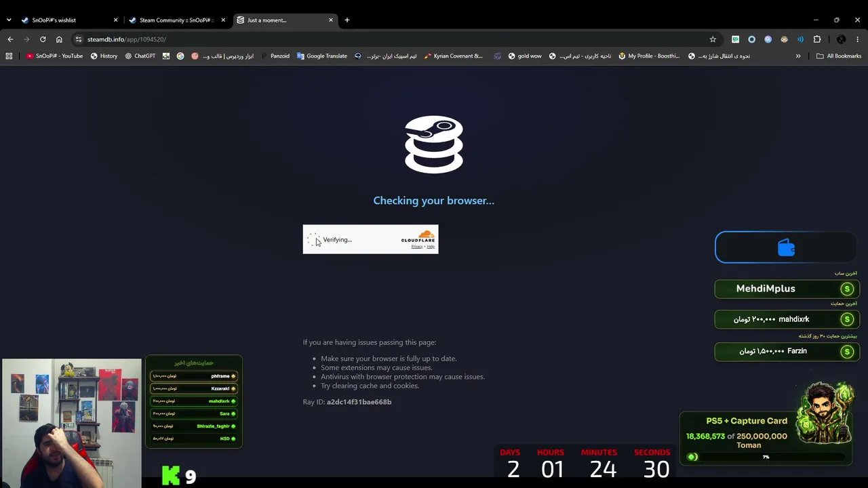Click the Verifying... spinner in Cloudflare widget

click(314, 239)
